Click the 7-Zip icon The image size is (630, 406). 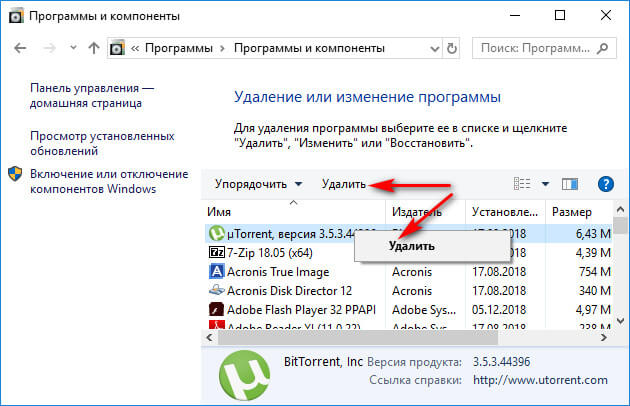click(217, 252)
